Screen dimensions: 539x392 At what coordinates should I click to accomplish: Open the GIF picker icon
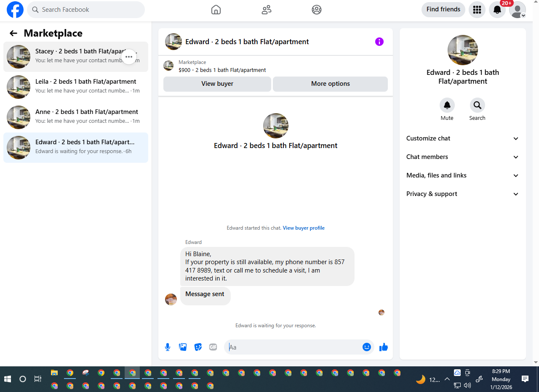213,347
